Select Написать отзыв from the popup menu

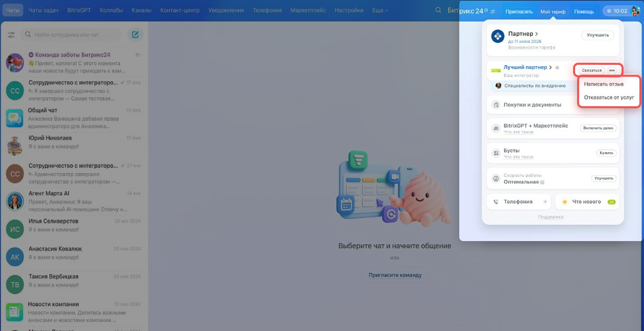coord(604,84)
